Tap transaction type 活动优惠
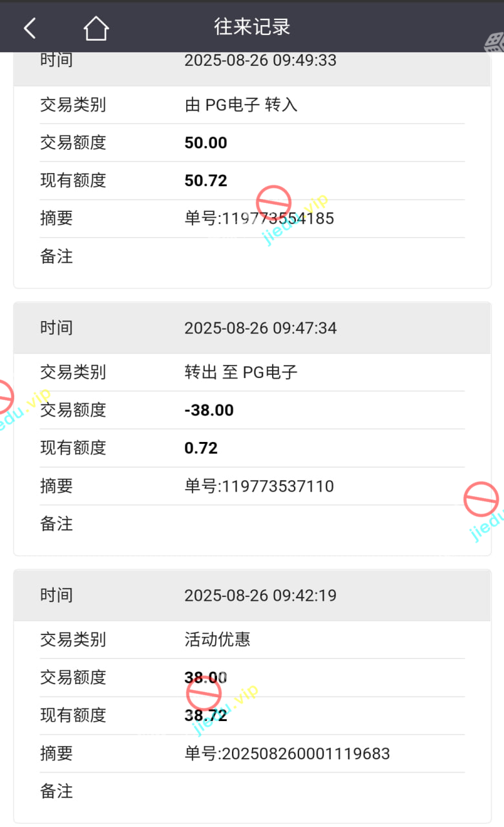Screen dimensions: 504x827 pos(217,640)
